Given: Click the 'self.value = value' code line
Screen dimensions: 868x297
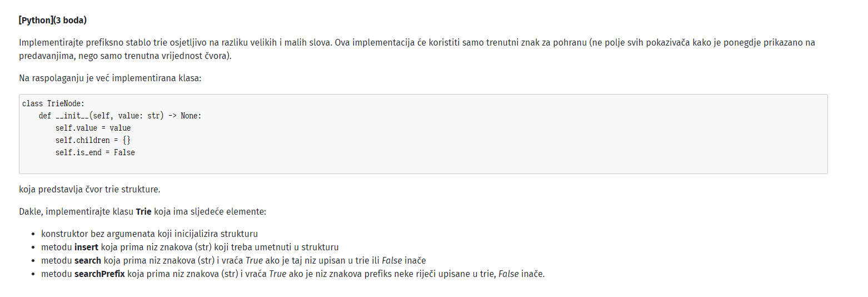Looking at the screenshot, I should (93, 128).
